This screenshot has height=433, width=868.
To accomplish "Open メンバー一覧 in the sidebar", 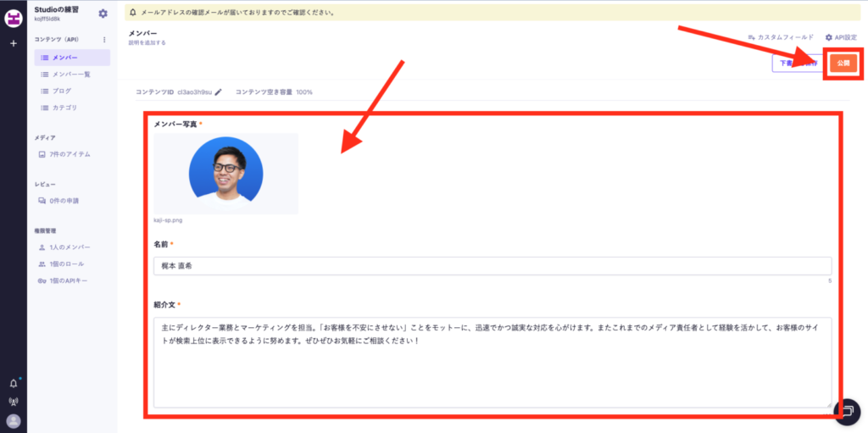I will pyautogui.click(x=72, y=75).
